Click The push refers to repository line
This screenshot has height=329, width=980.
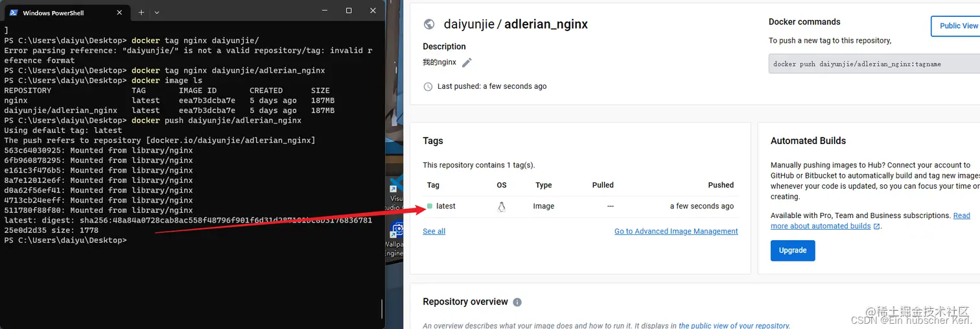[159, 140]
